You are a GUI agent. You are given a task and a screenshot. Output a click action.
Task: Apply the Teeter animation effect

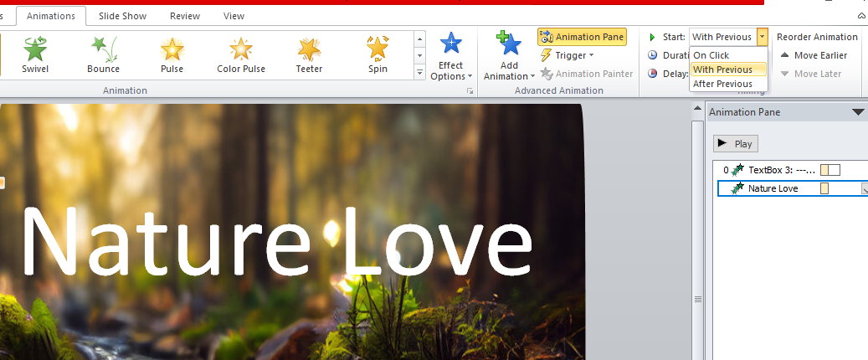point(309,54)
